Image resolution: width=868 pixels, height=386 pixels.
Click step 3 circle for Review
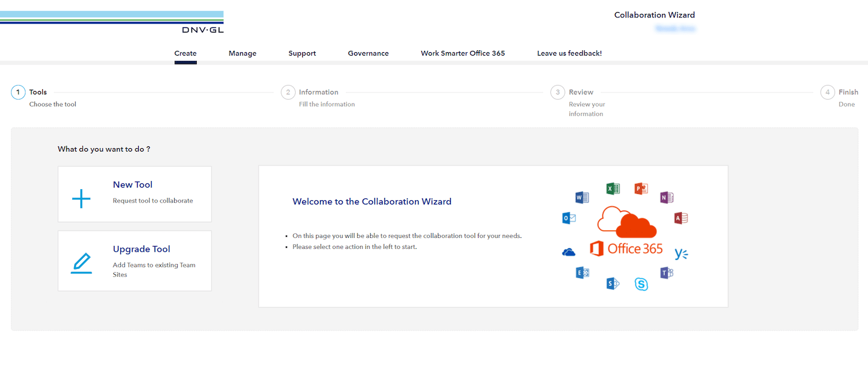pyautogui.click(x=558, y=93)
